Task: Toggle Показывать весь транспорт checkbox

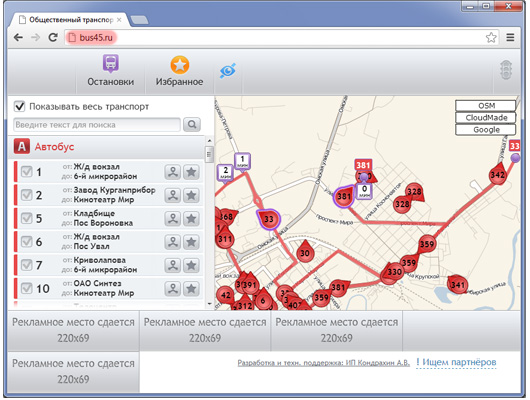Action: pyautogui.click(x=19, y=107)
